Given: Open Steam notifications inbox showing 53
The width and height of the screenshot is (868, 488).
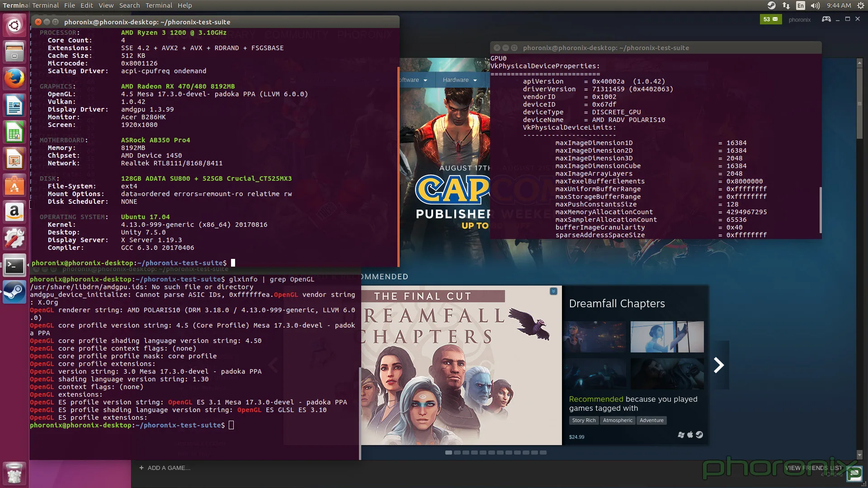Looking at the screenshot, I should (770, 19).
